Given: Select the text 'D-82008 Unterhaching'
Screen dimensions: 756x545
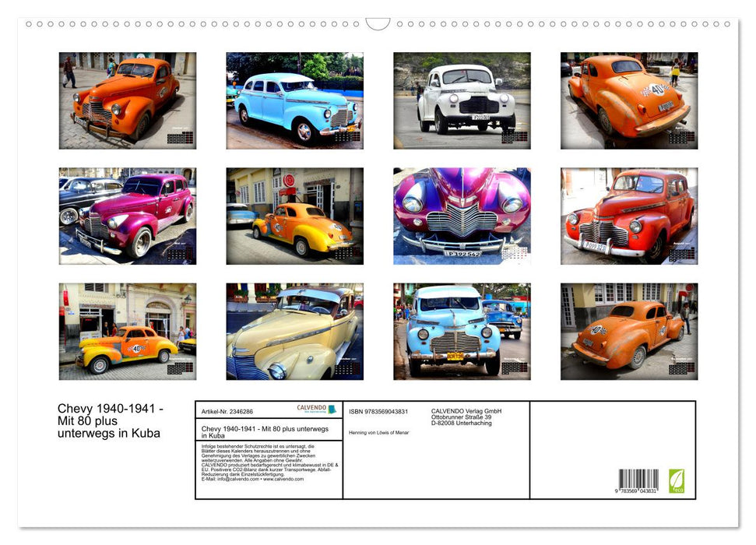Looking at the screenshot, I should pos(462,423).
